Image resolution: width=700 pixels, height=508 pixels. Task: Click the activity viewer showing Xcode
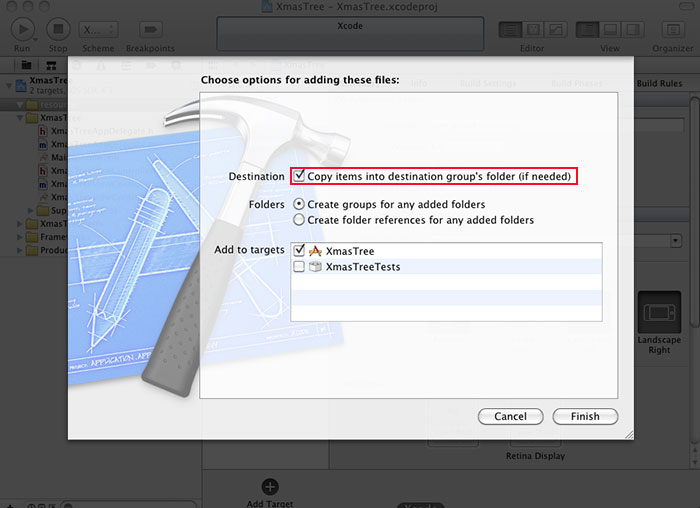pyautogui.click(x=350, y=34)
